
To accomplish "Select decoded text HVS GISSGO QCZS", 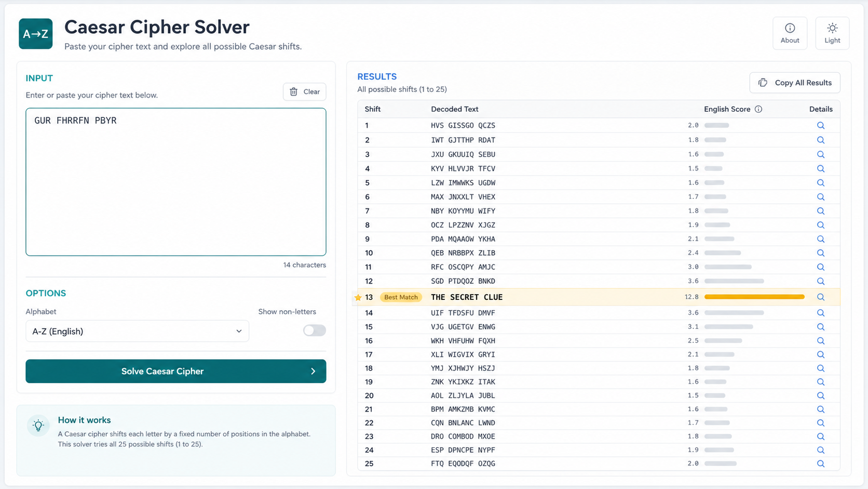I will [x=463, y=125].
